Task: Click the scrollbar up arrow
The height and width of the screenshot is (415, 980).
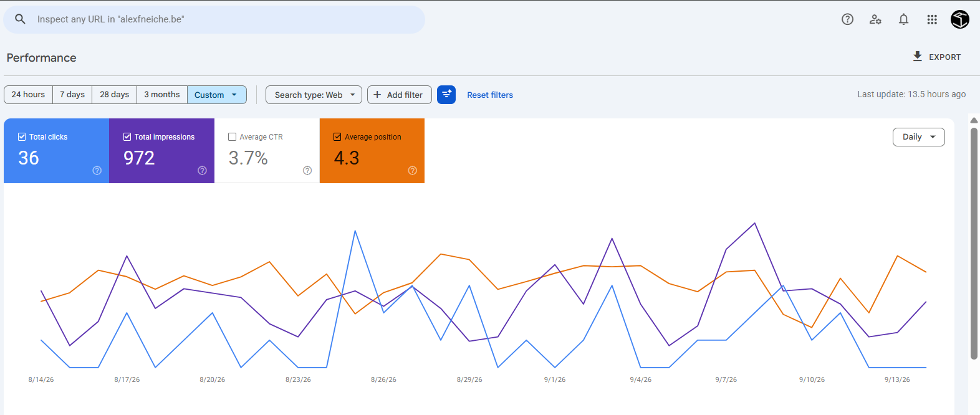Action: 974,120
